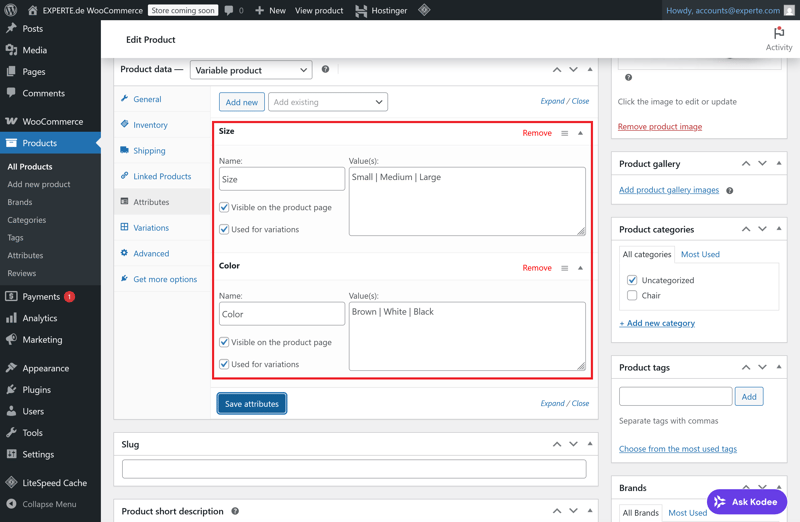The width and height of the screenshot is (800, 522).
Task: Click the Hostinger icon in admin bar
Action: point(361,11)
